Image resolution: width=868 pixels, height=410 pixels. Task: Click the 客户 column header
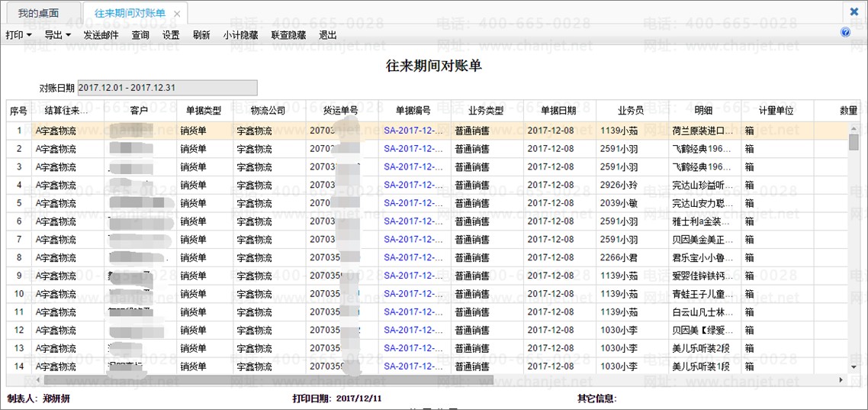140,111
